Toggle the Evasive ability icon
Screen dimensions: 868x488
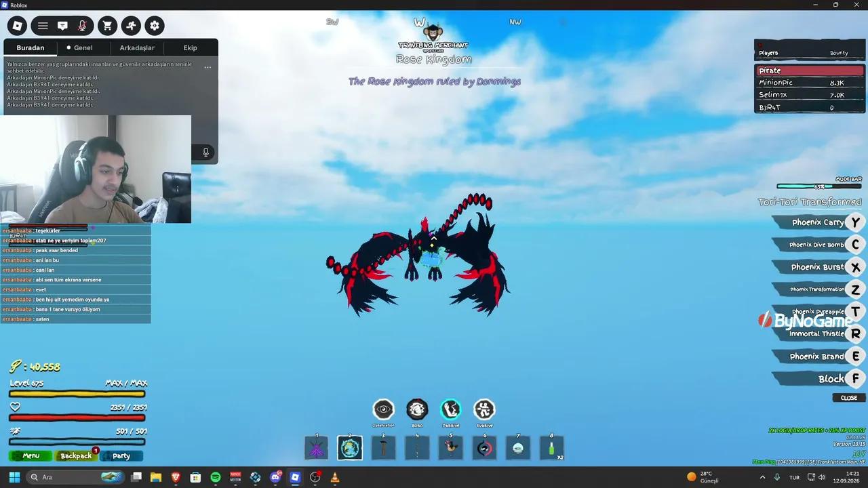(x=484, y=409)
